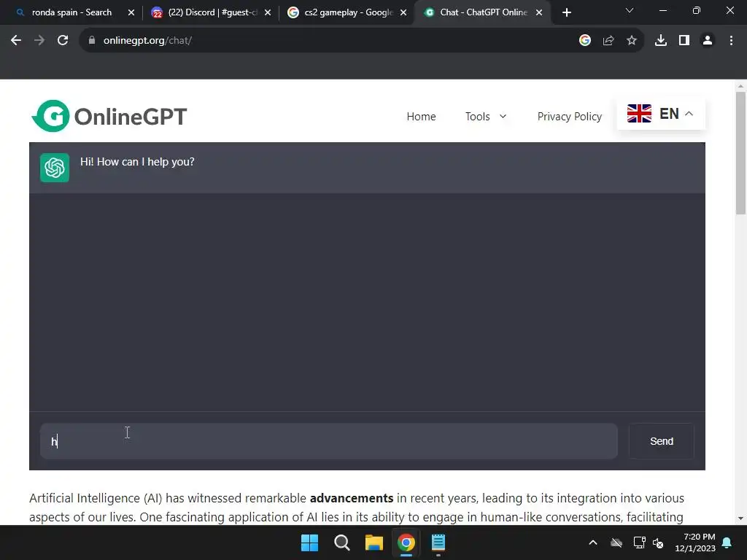Click the chat message input field
The height and width of the screenshot is (560, 747).
(329, 441)
